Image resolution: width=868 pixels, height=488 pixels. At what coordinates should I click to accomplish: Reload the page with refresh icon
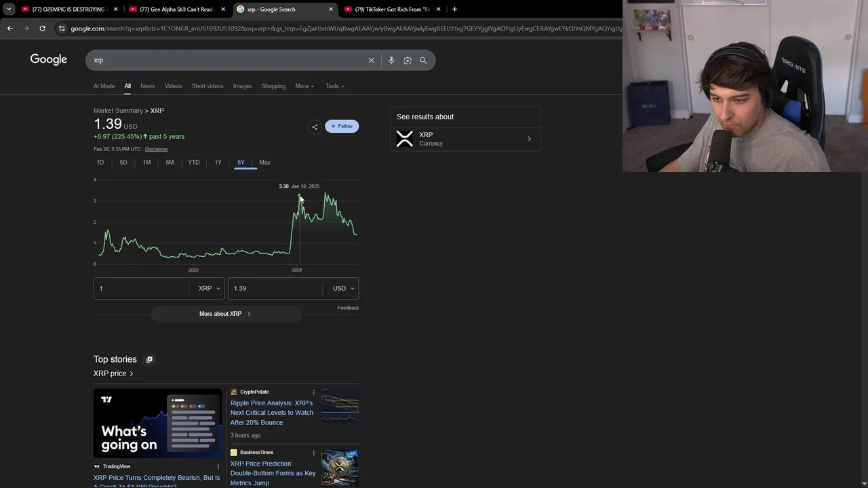tap(42, 28)
